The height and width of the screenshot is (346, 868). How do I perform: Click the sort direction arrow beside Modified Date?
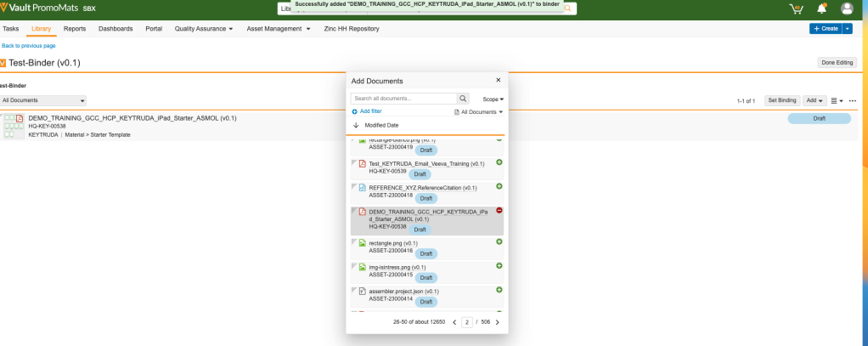click(355, 125)
